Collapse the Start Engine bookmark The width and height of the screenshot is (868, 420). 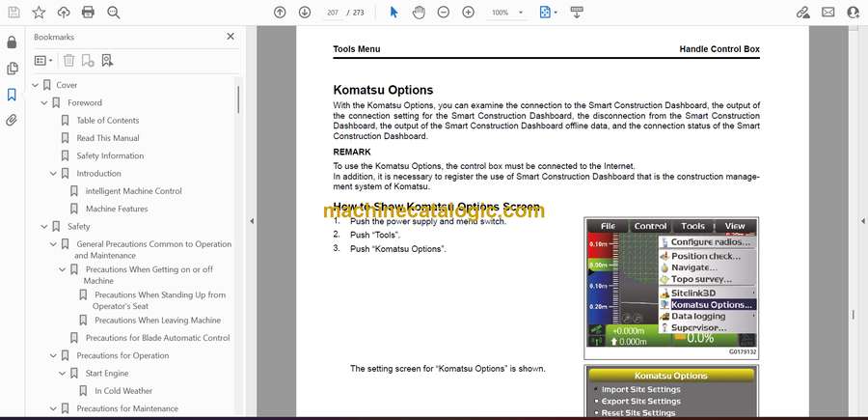pyautogui.click(x=62, y=374)
